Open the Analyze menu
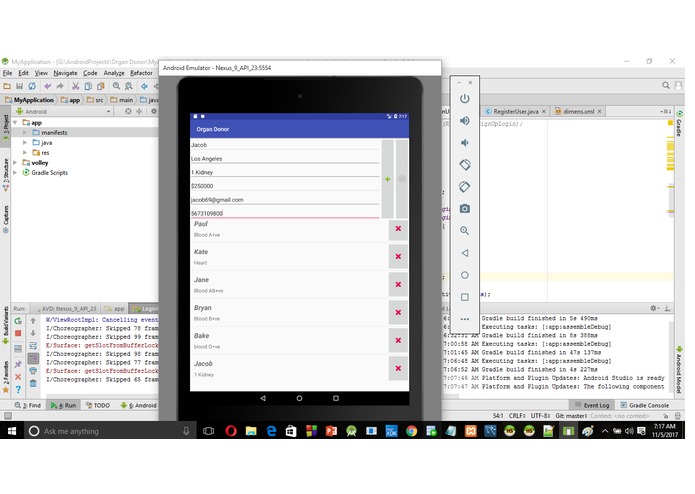Viewport: 695px width, 494px height. pos(114,73)
